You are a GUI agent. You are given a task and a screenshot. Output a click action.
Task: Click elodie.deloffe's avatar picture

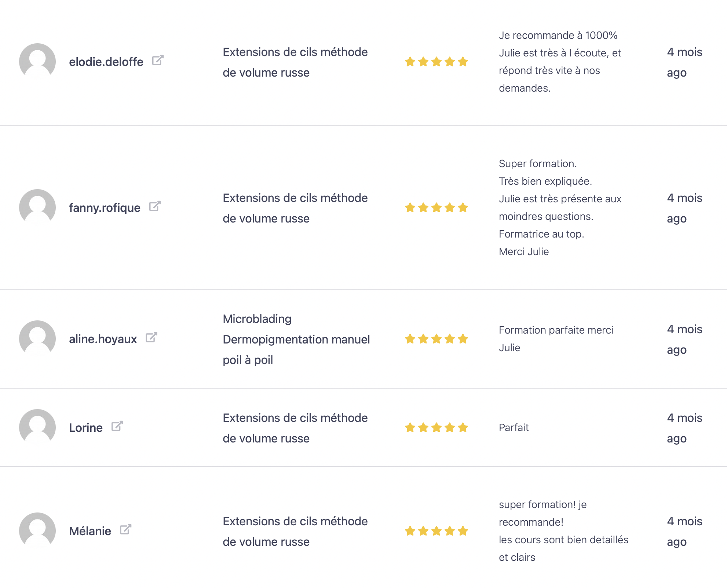pyautogui.click(x=37, y=61)
